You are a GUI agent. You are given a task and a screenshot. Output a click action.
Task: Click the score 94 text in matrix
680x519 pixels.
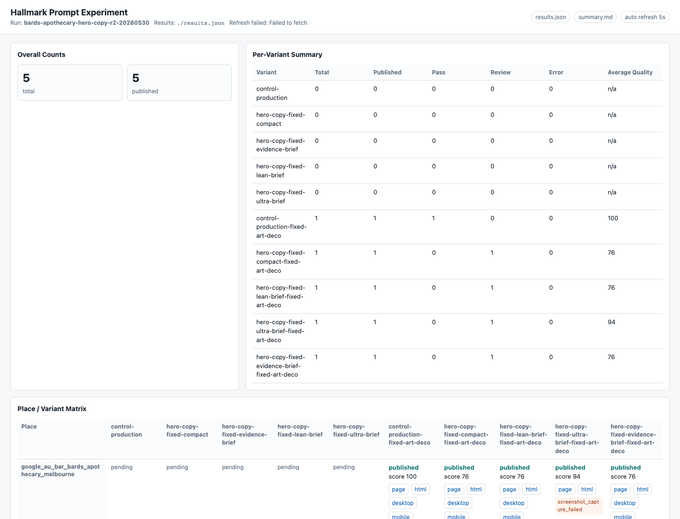568,477
